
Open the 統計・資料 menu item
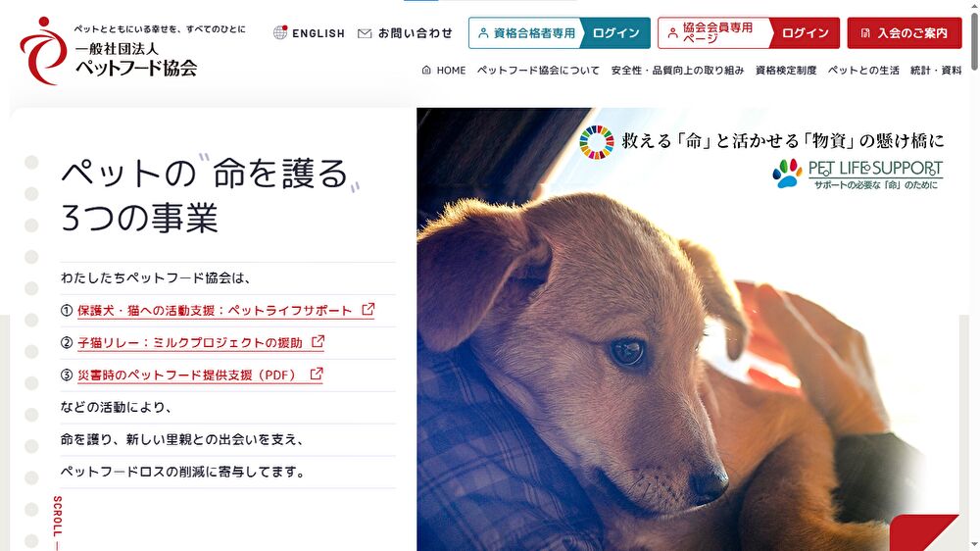coord(936,70)
